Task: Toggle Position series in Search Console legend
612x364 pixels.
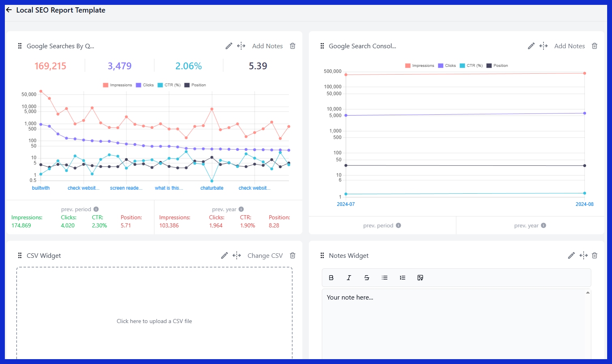Action: tap(497, 66)
